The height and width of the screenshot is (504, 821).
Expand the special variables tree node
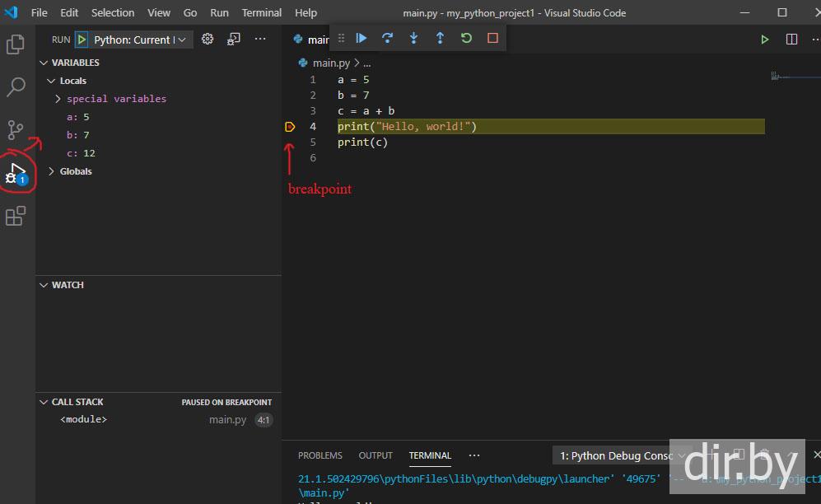point(115,99)
